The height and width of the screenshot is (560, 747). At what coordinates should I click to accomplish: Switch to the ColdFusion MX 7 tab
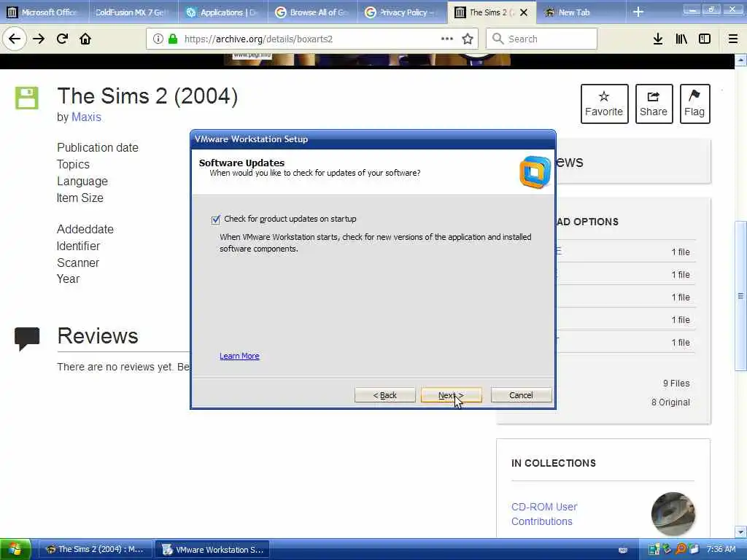point(133,12)
